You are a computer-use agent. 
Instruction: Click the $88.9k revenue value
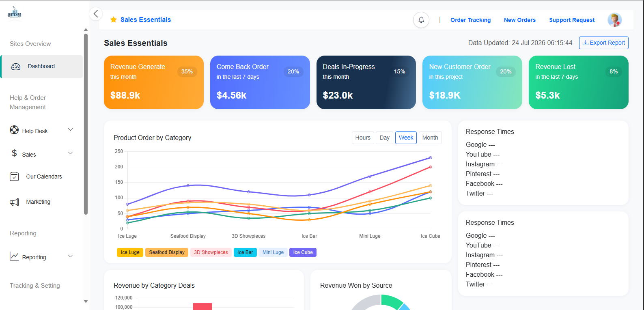[x=125, y=95]
